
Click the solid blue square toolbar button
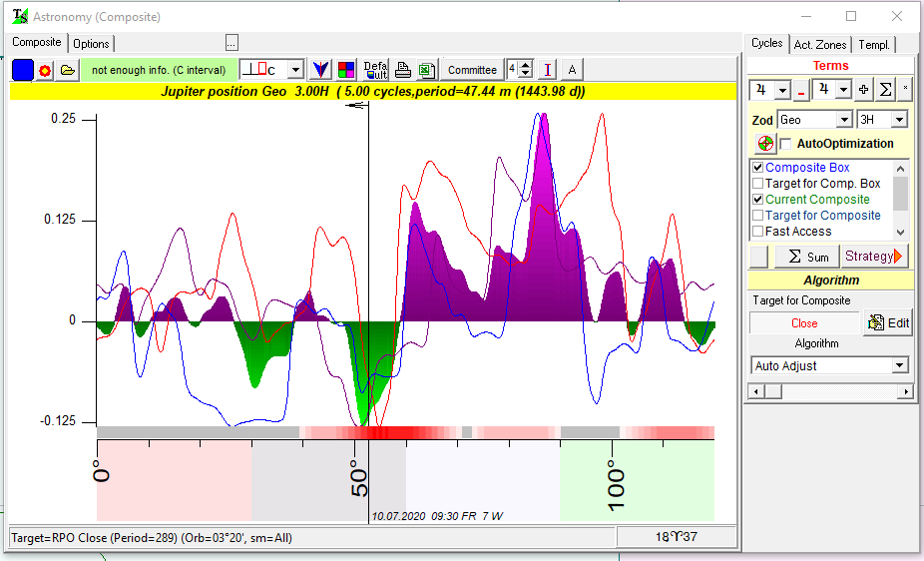[22, 70]
